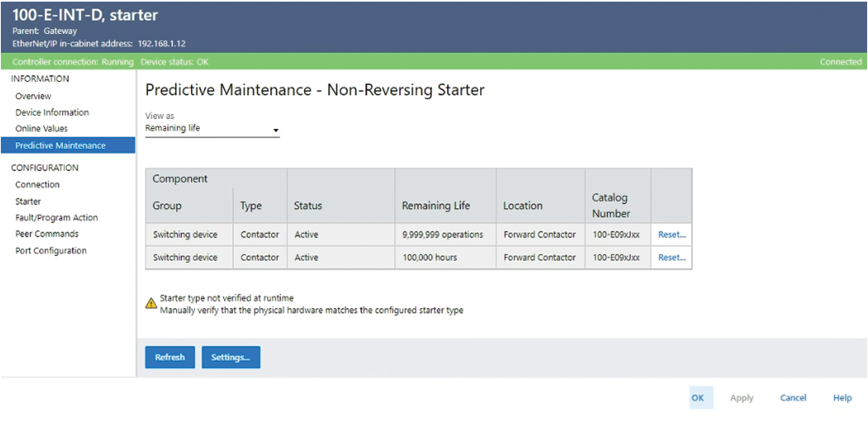Click the 100-E-INT-D, starter title
This screenshot has width=868, height=421.
(84, 15)
